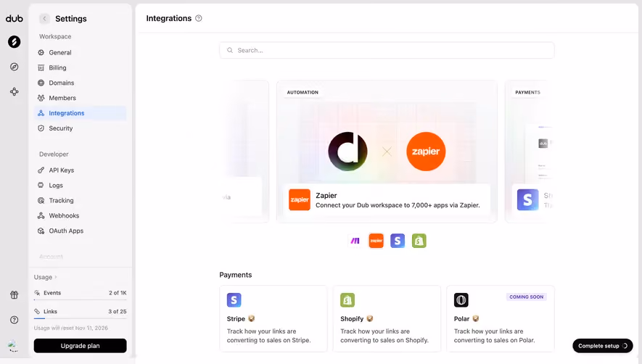Open the Stripe payments integration card
The image size is (642, 364).
pos(273,318)
